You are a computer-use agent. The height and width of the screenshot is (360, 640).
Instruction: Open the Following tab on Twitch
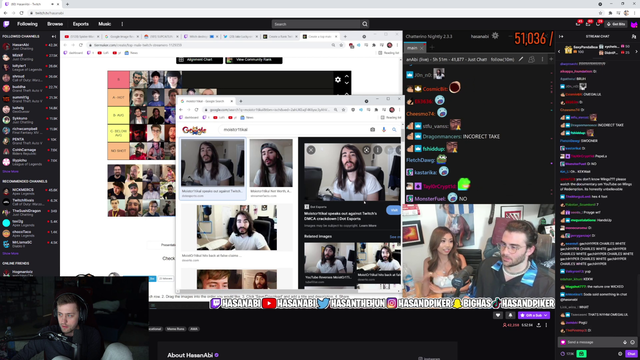coord(27,24)
